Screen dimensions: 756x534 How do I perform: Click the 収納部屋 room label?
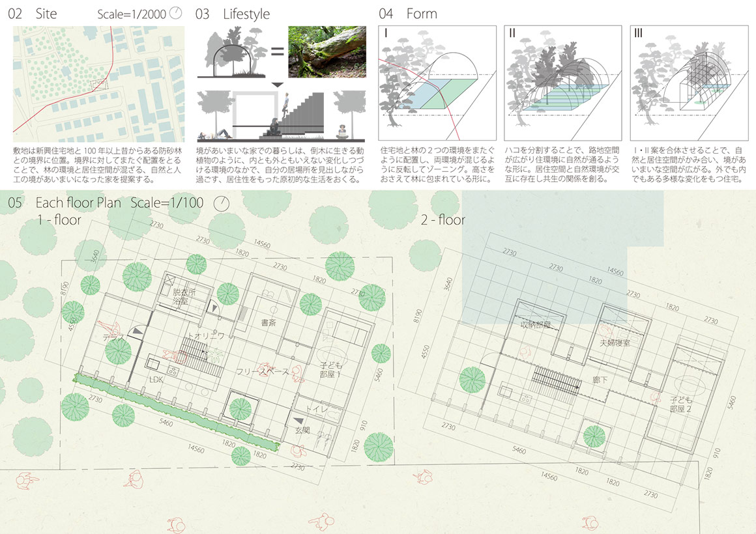pyautogui.click(x=536, y=325)
